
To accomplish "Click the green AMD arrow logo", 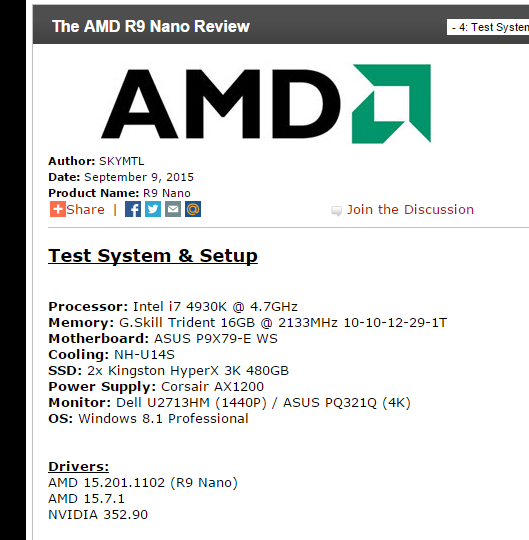I will point(391,104).
